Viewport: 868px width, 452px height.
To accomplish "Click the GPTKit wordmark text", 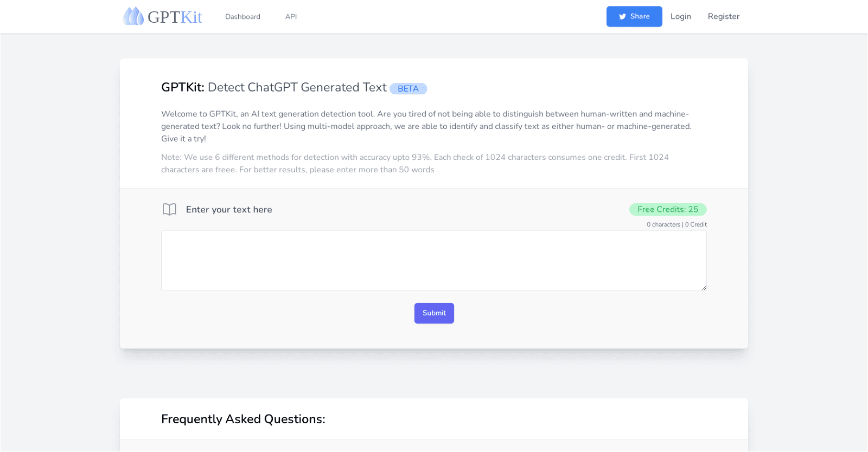I will click(x=174, y=16).
